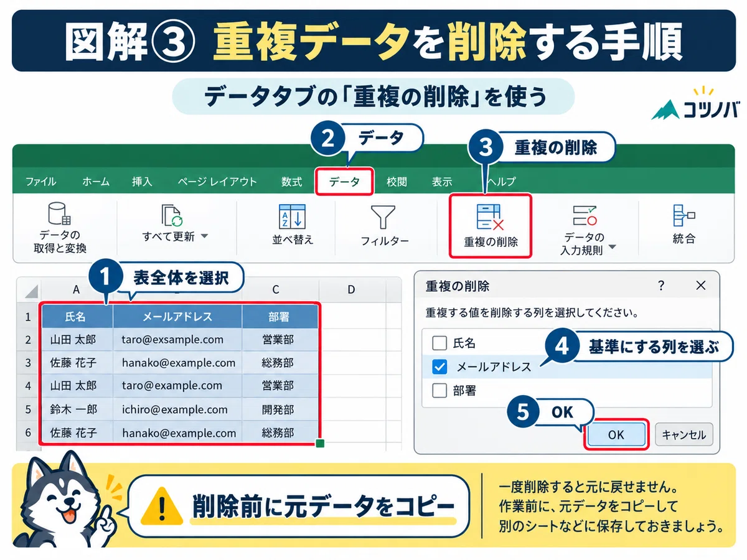This screenshot has width=747, height=560.
Task: Click the データの入力規則 icon
Action: point(585,215)
